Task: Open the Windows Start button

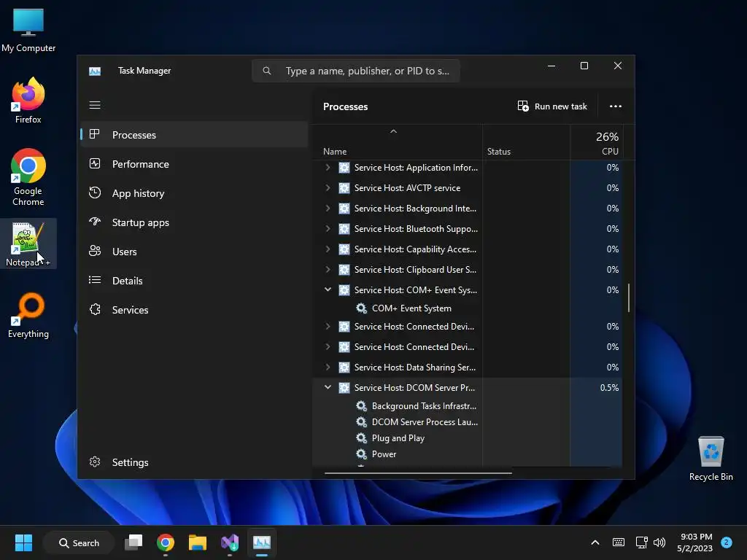Action: coord(23,542)
